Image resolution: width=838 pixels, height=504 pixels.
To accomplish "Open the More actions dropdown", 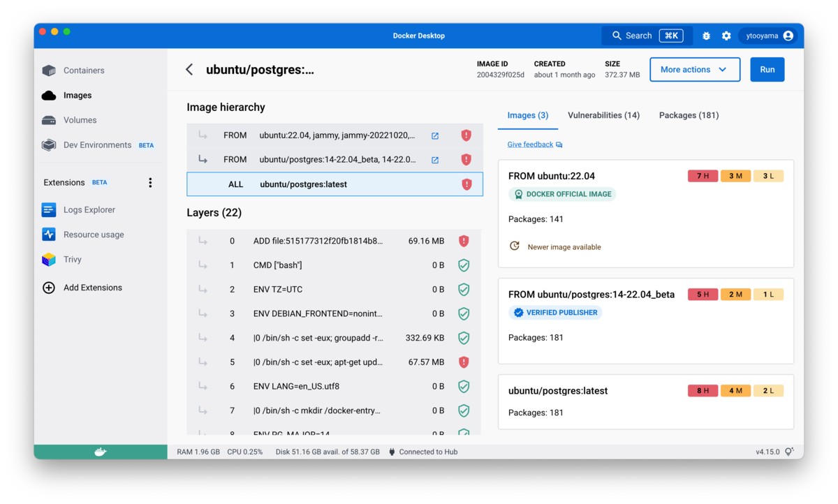I will (695, 70).
